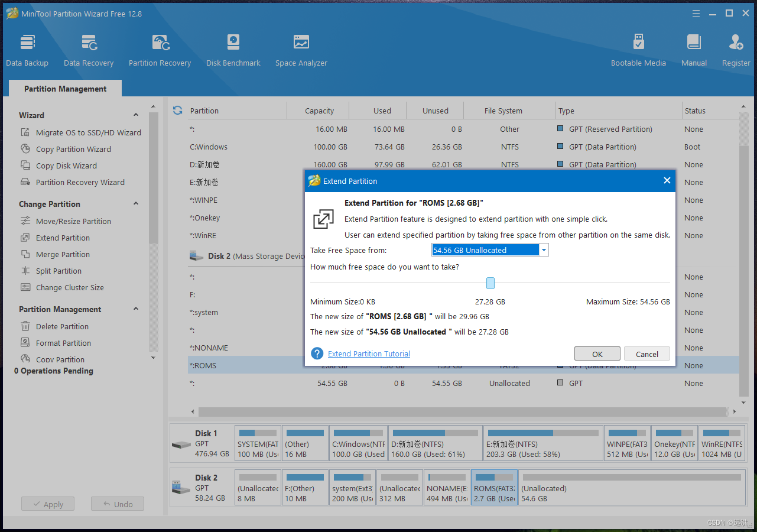Sort by Status column header
Screen dimensions: 757x532
click(709, 111)
